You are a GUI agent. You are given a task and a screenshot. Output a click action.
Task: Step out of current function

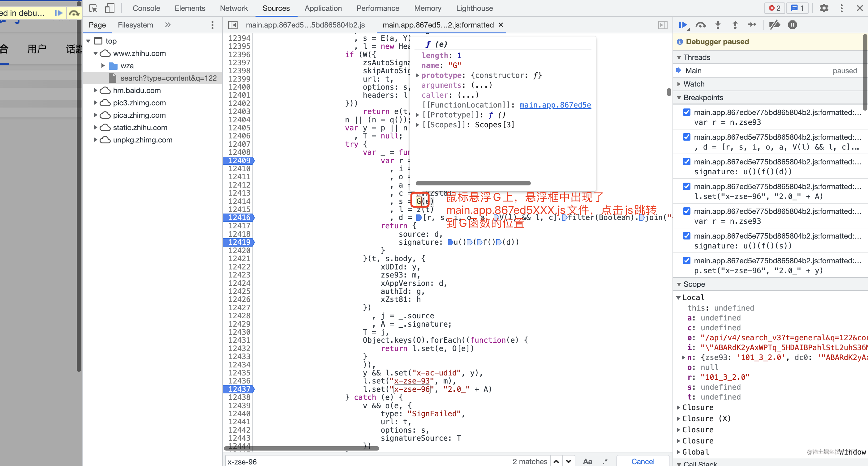735,25
